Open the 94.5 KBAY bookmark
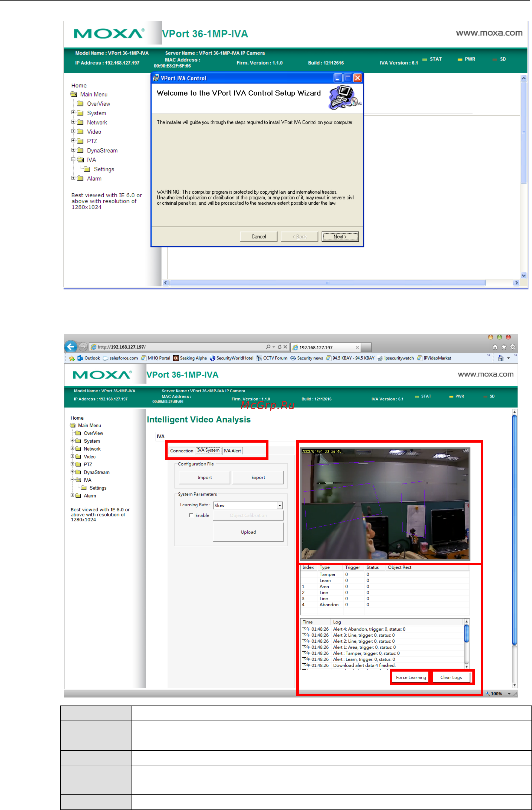This screenshot has width=532, height=810. (350, 358)
